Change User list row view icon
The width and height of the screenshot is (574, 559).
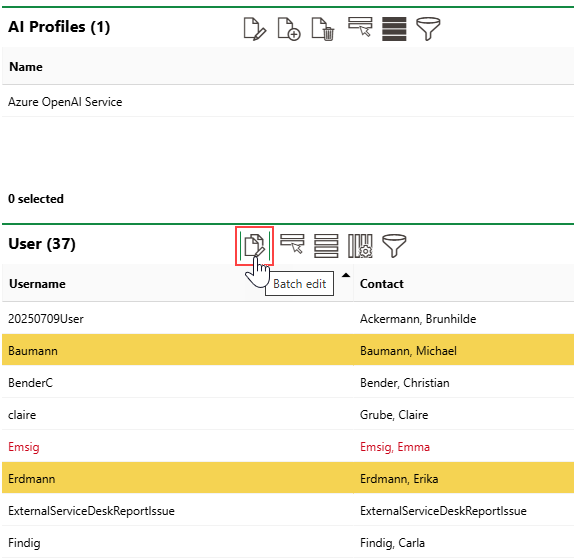pyautogui.click(x=326, y=246)
